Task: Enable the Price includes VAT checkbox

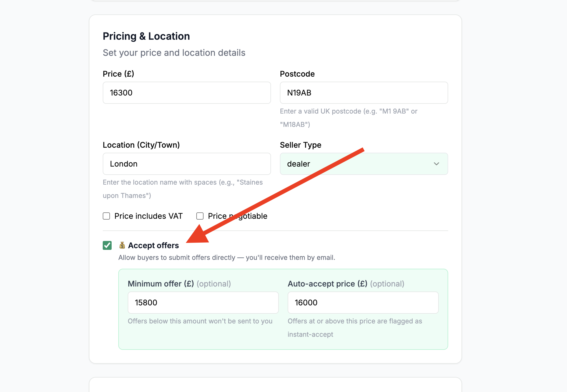Action: pyautogui.click(x=106, y=216)
